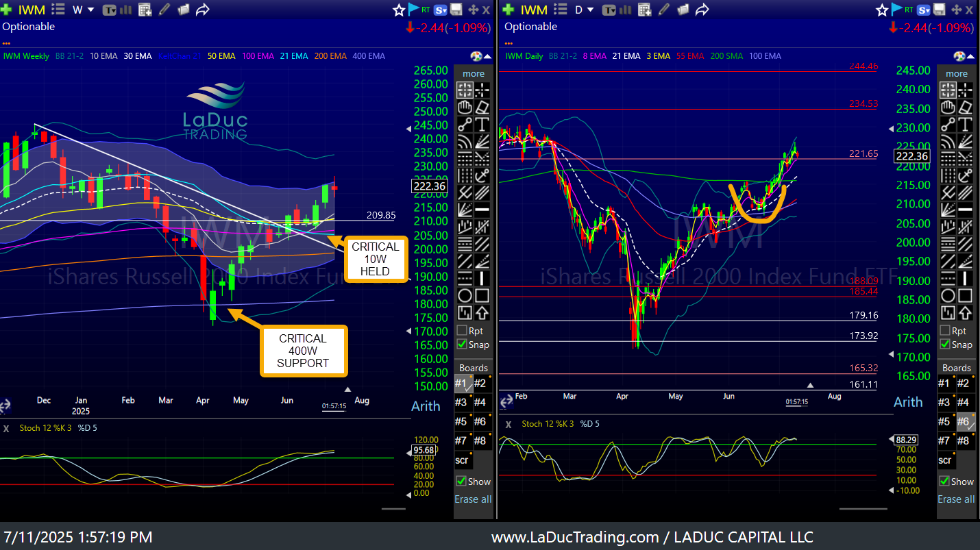Click the green plus icon in weekly chart
Screen dimensions: 980x550
click(x=7, y=10)
